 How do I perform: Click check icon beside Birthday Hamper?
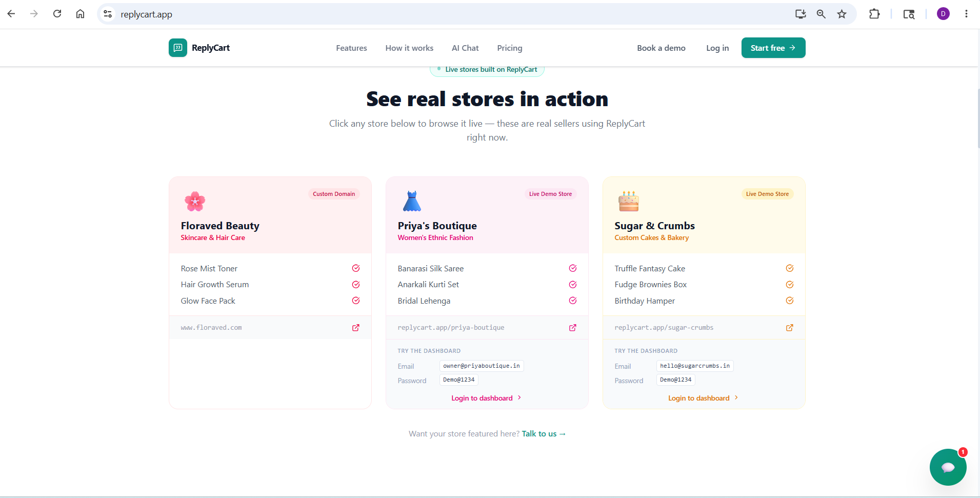pos(790,301)
